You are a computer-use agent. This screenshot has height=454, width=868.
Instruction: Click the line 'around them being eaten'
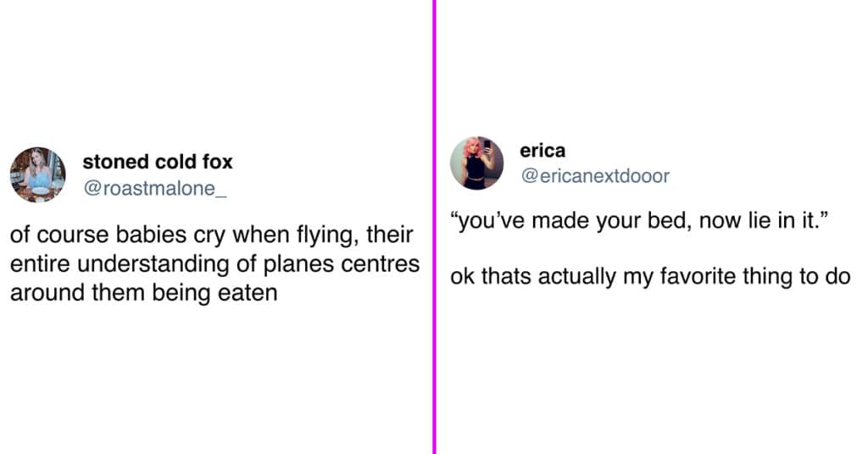pos(144,292)
